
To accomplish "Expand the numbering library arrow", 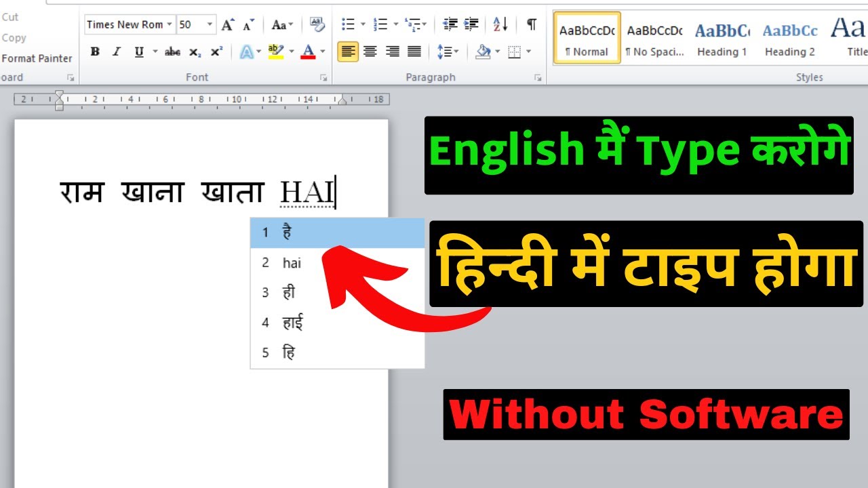I will (x=395, y=24).
